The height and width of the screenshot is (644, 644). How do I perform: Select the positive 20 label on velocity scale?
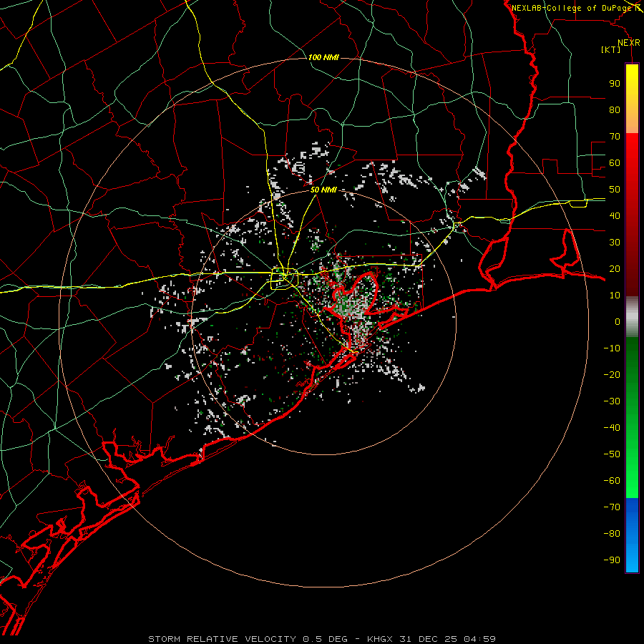(615, 268)
